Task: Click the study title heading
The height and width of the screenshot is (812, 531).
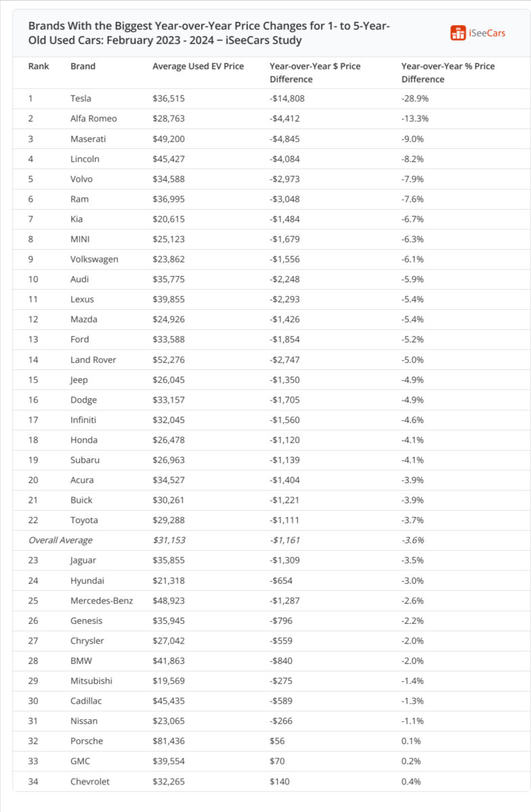Action: [x=209, y=32]
